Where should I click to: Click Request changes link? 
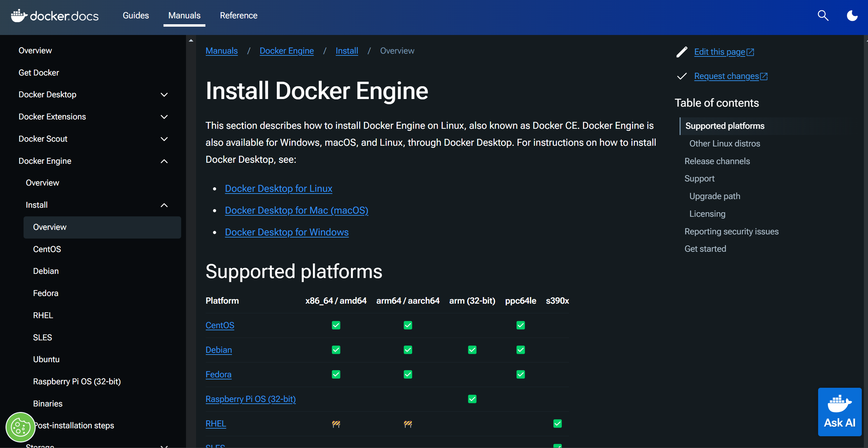[x=731, y=76]
